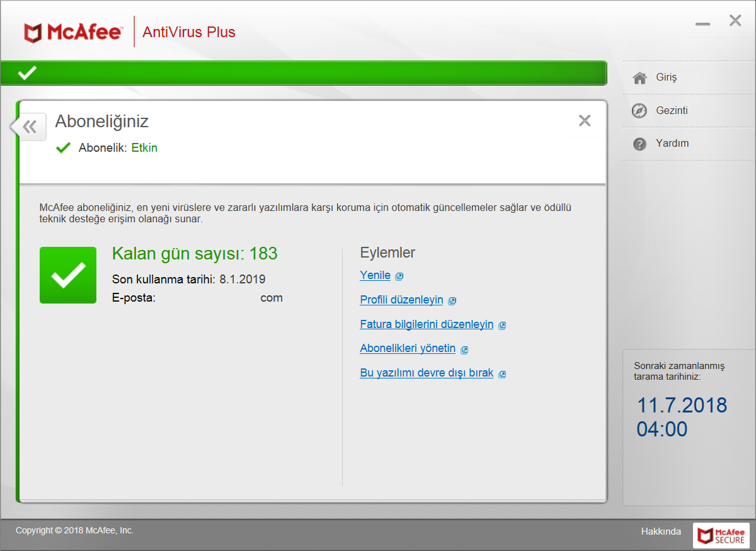Viewport: 756px width, 551px height.
Task: Click Son kullanma tarihi 8.1.2019
Action: click(189, 279)
